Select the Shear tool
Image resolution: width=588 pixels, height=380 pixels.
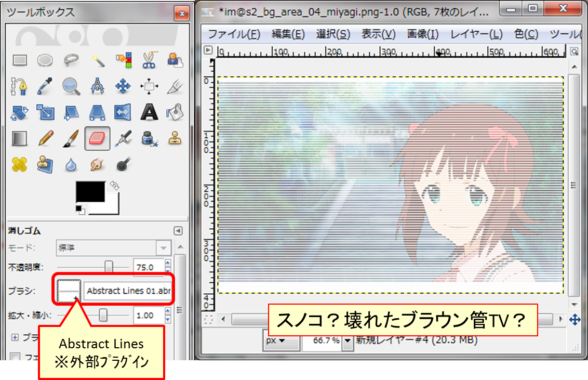click(x=71, y=112)
